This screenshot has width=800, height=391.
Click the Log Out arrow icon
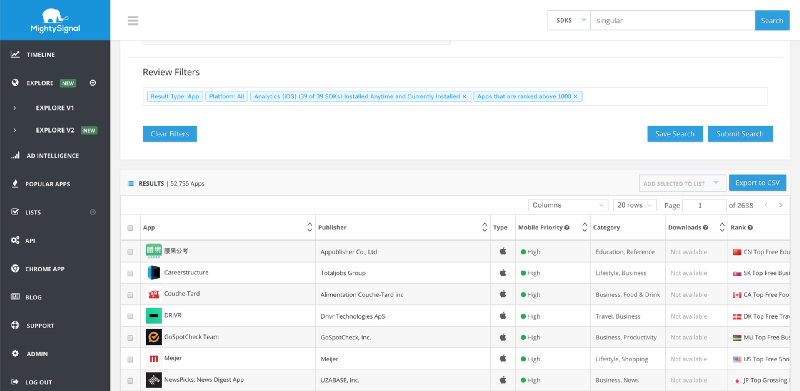[x=15, y=382]
